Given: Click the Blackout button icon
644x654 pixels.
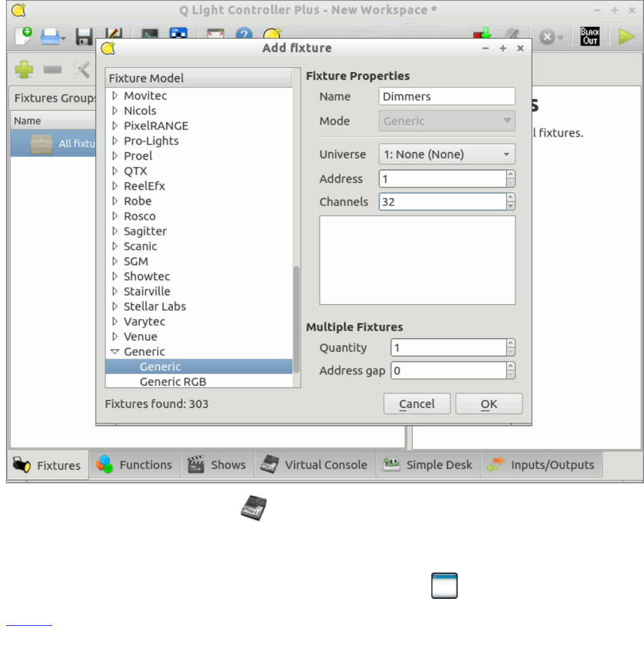Looking at the screenshot, I should (589, 37).
